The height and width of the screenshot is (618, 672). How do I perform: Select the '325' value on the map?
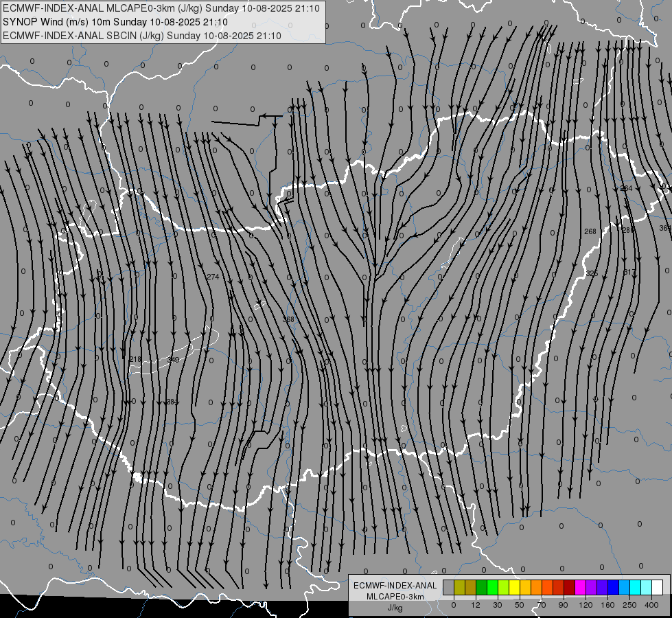592,273
